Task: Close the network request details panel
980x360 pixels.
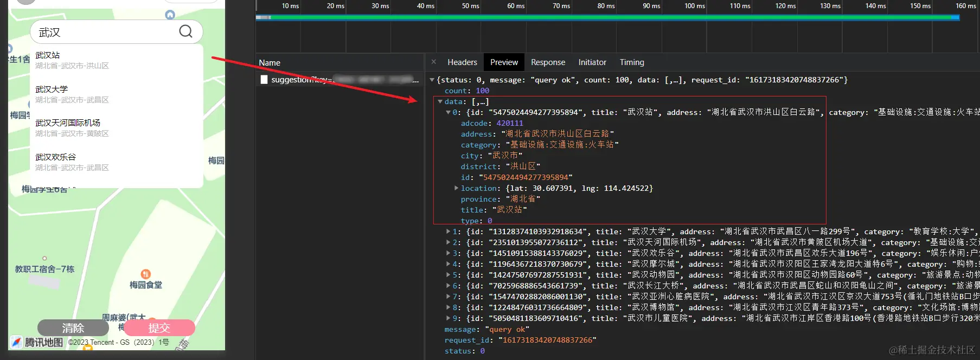Action: pos(433,62)
